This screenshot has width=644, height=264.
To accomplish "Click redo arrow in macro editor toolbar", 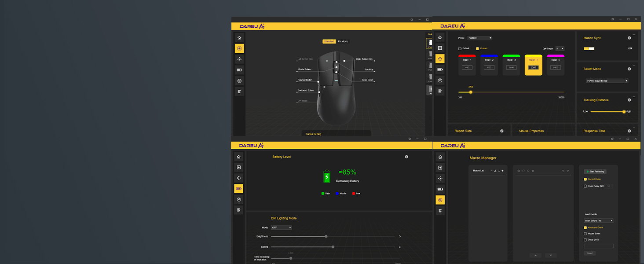I will (567, 171).
